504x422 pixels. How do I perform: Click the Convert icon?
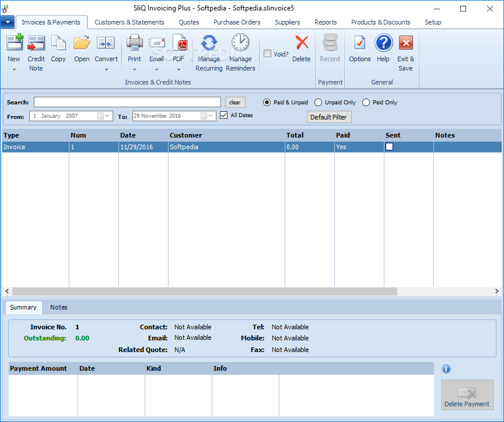[106, 43]
